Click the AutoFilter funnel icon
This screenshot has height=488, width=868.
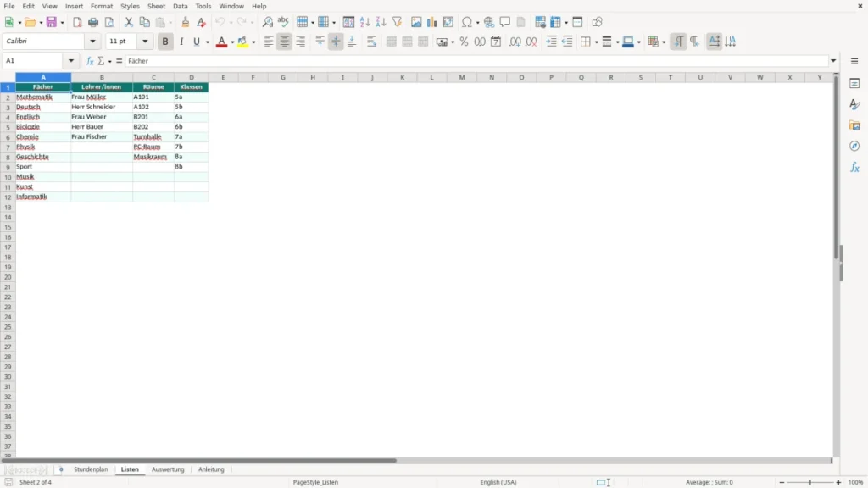click(x=397, y=22)
